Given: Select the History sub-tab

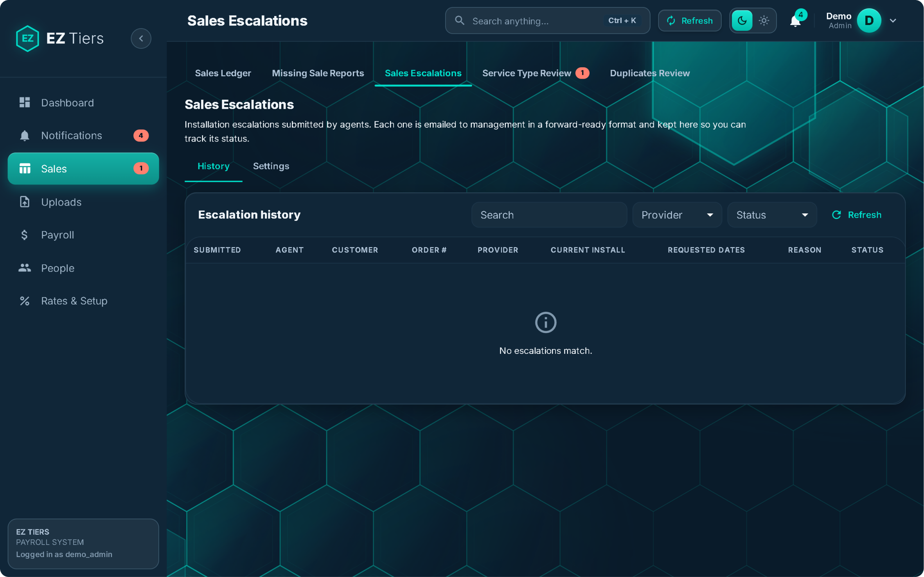Looking at the screenshot, I should 213,166.
